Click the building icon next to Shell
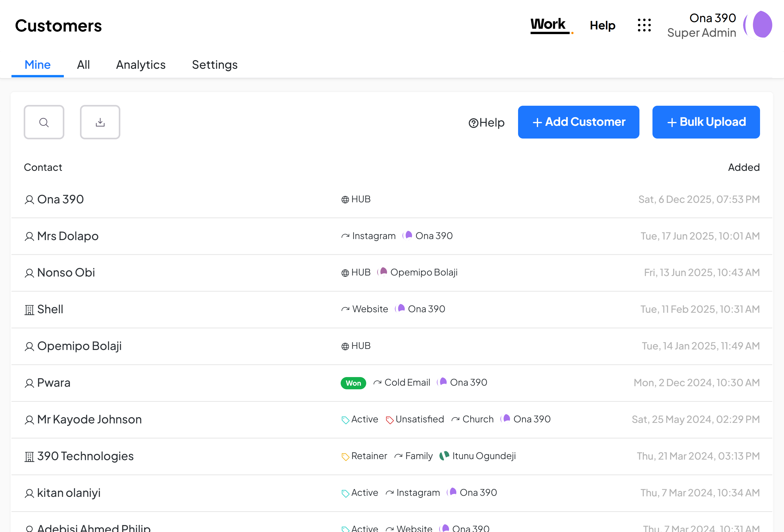The image size is (784, 532). pos(29,310)
